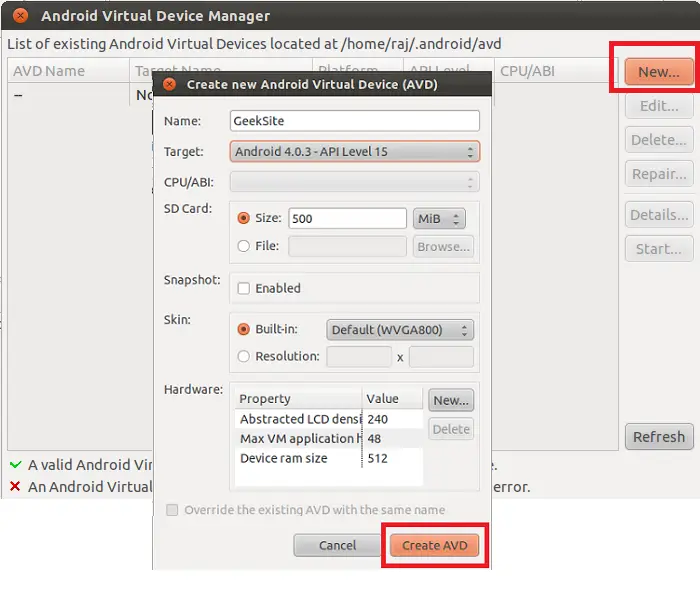Open the Target Android 4.0.3 dropdown

coord(355,151)
